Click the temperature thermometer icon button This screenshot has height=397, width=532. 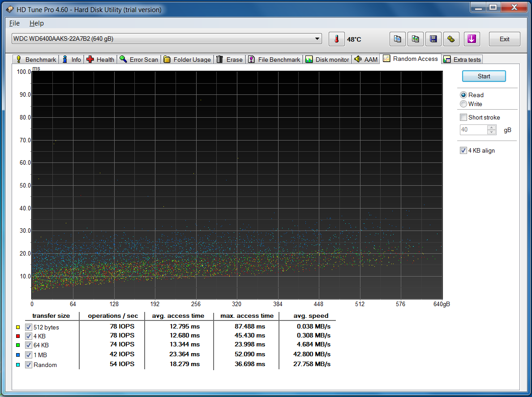pos(336,39)
